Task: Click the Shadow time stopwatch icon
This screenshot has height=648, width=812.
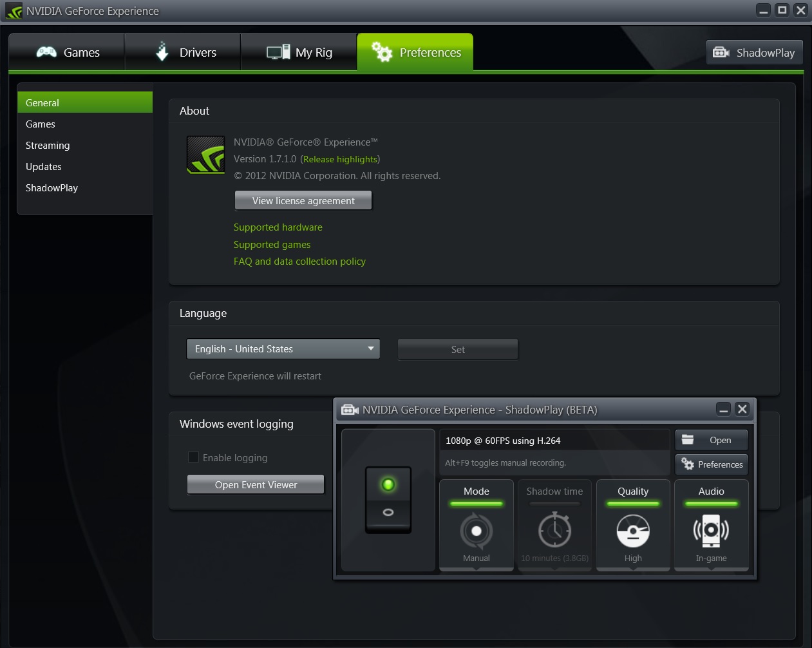Action: tap(554, 530)
